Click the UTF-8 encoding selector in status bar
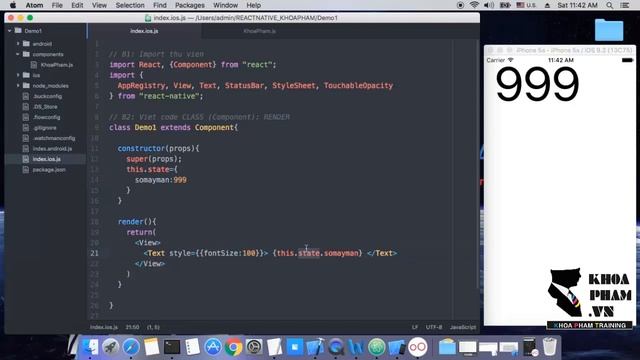This screenshot has width=640, height=360. [x=433, y=327]
